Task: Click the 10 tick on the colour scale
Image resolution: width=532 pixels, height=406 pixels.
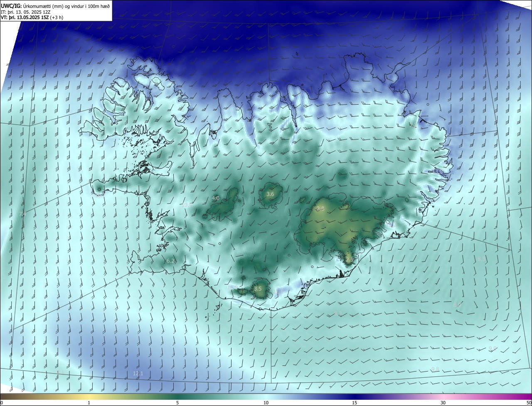Action: point(266,403)
